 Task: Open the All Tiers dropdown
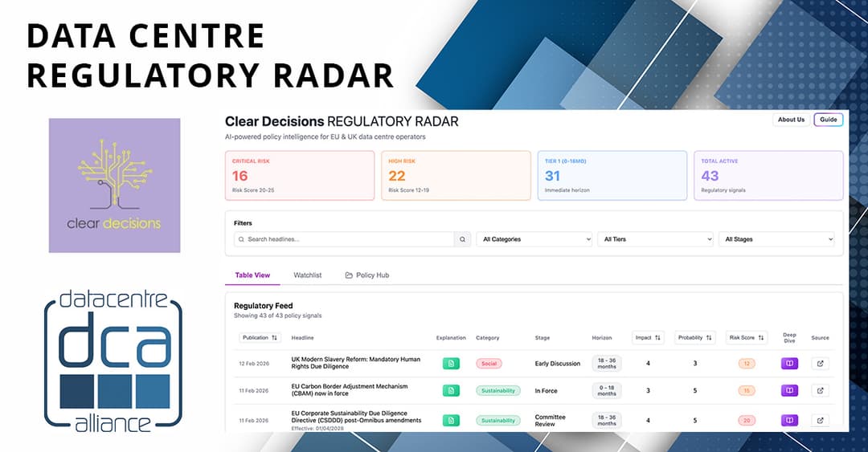tap(656, 239)
